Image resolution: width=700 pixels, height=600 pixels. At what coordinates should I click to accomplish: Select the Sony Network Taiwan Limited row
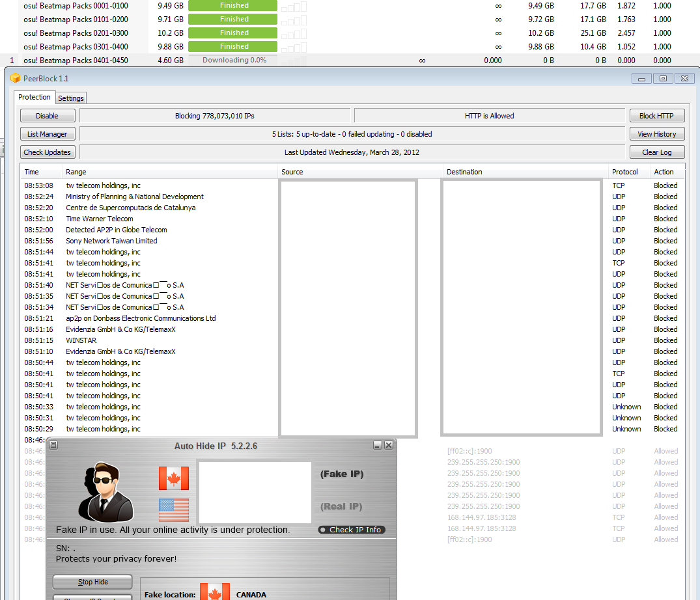pos(353,241)
